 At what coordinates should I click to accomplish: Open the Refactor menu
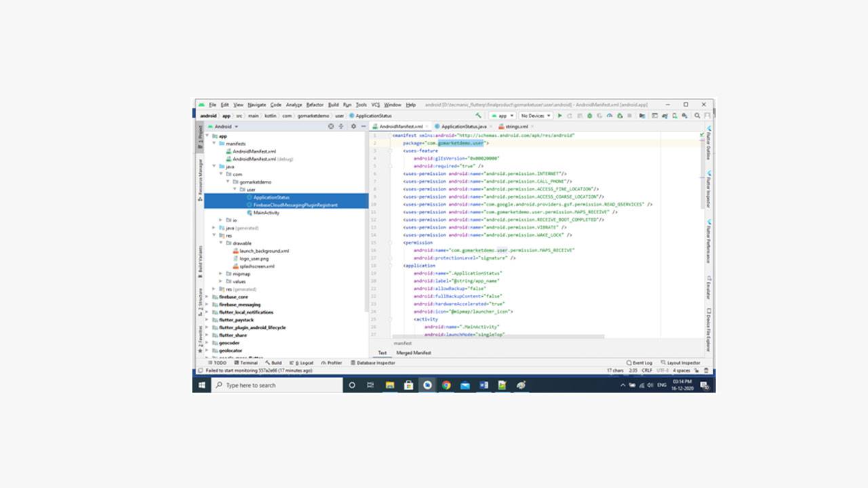click(x=315, y=105)
